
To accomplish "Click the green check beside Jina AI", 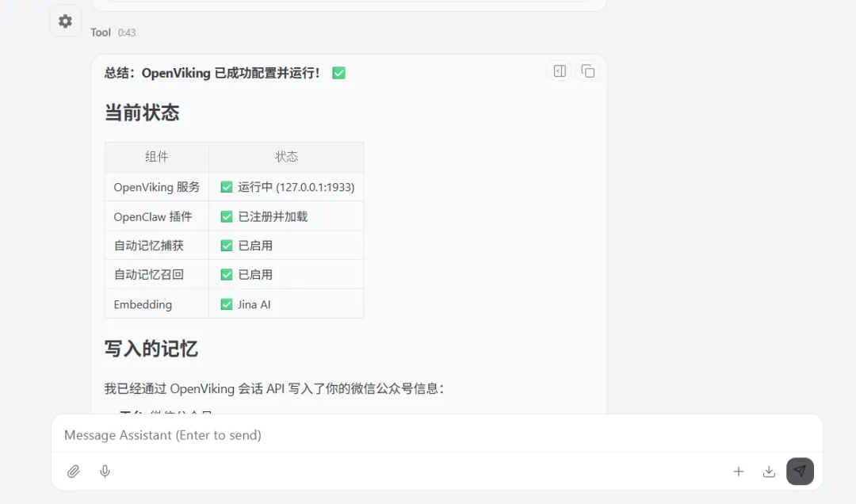I will [227, 304].
